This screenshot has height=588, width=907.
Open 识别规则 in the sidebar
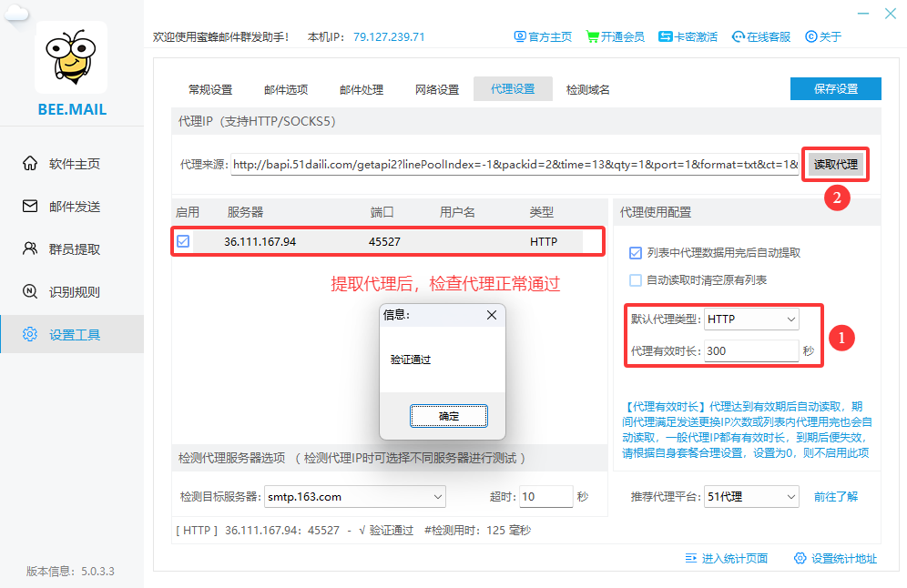click(x=72, y=292)
